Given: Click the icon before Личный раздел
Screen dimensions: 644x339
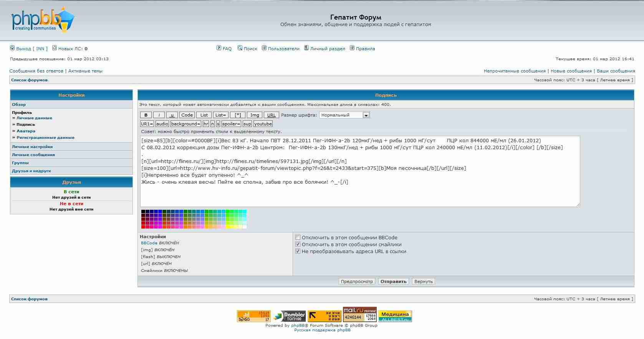Looking at the screenshot, I should click(x=306, y=48).
